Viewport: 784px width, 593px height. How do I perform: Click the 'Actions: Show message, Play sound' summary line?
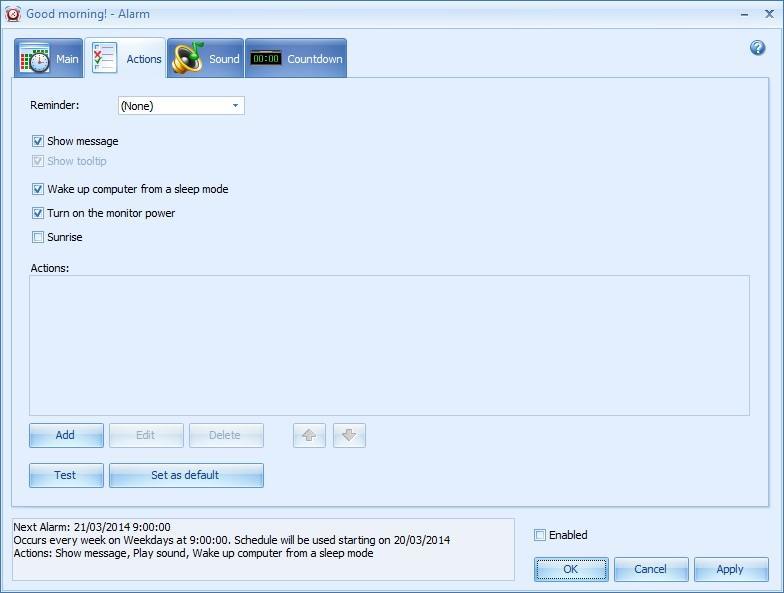coord(193,553)
